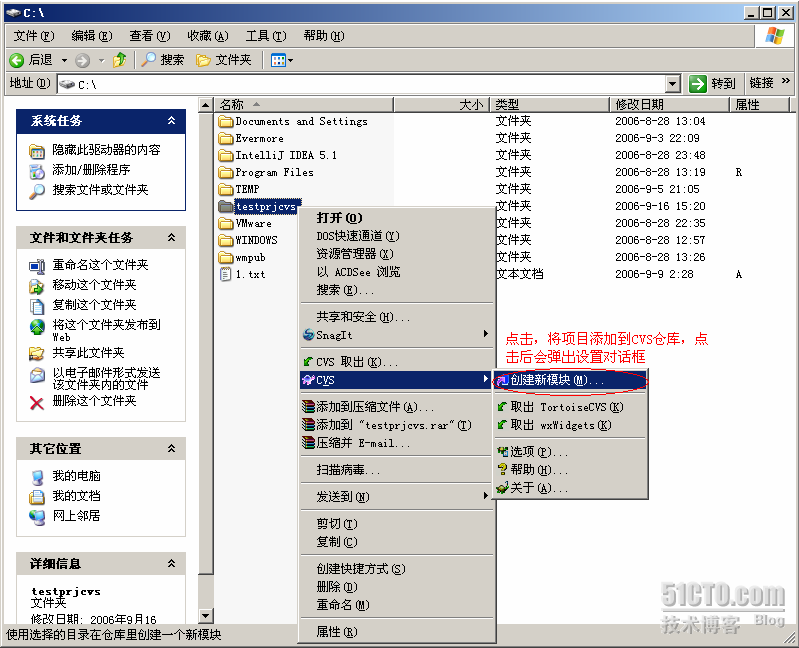Collapse the 文件和文件夹任务 panel
This screenshot has height=648, width=799.
[171, 237]
